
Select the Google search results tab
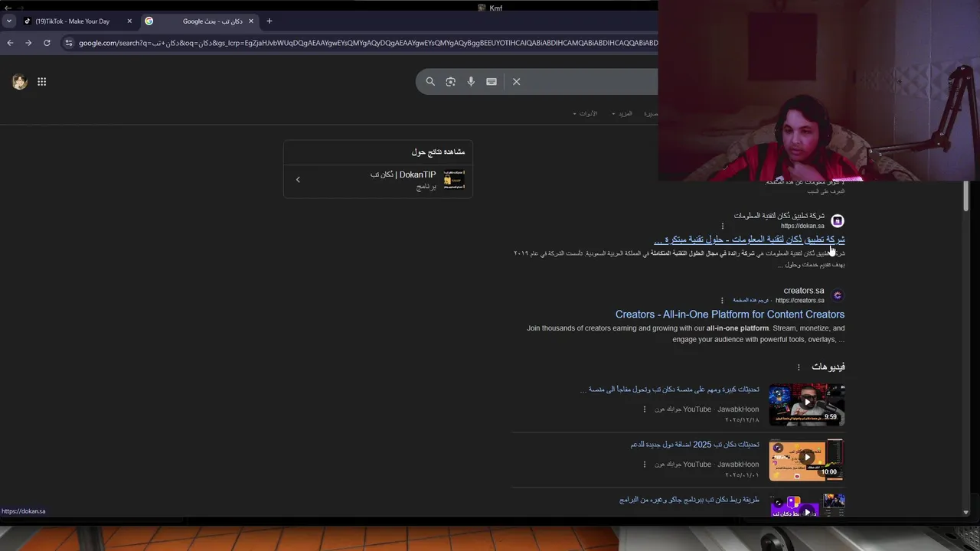point(199,21)
